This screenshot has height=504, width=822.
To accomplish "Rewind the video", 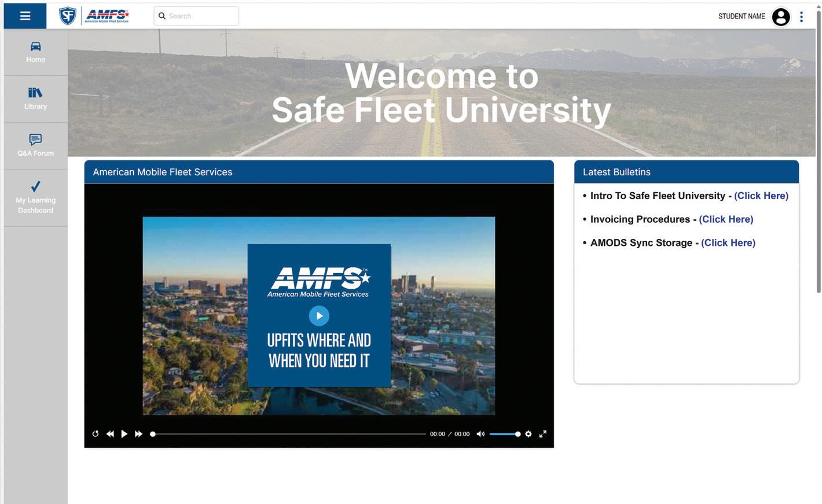I will click(110, 434).
